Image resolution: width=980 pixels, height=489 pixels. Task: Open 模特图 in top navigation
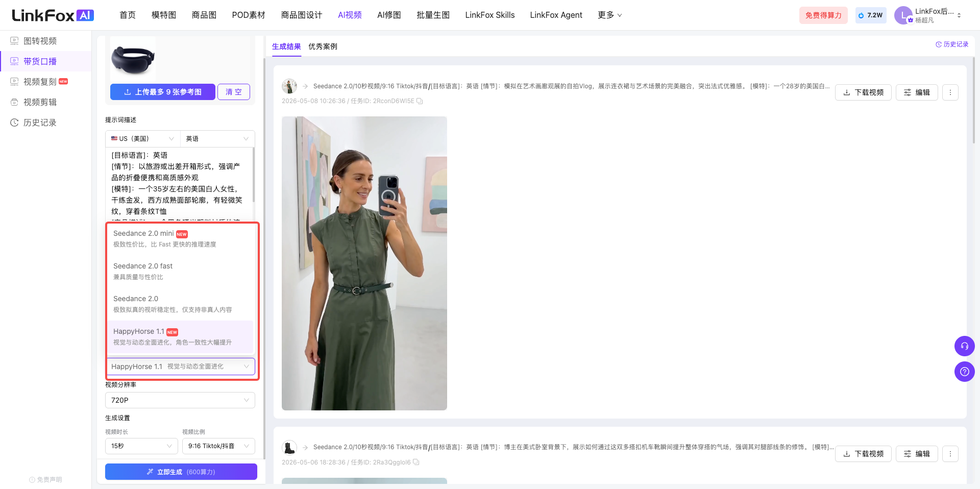(x=164, y=15)
